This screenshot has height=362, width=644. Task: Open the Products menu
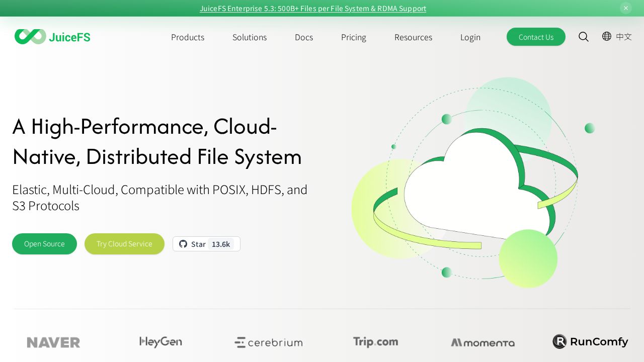(188, 37)
